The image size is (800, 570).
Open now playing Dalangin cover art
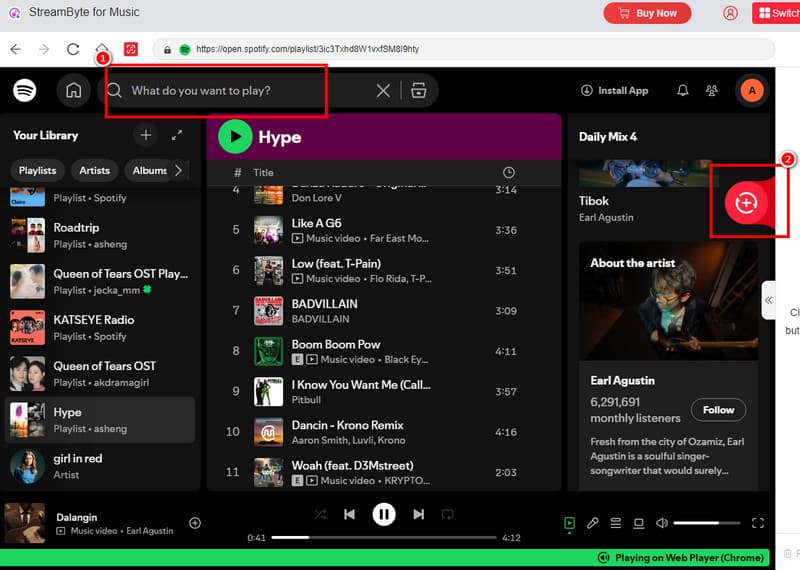click(25, 523)
